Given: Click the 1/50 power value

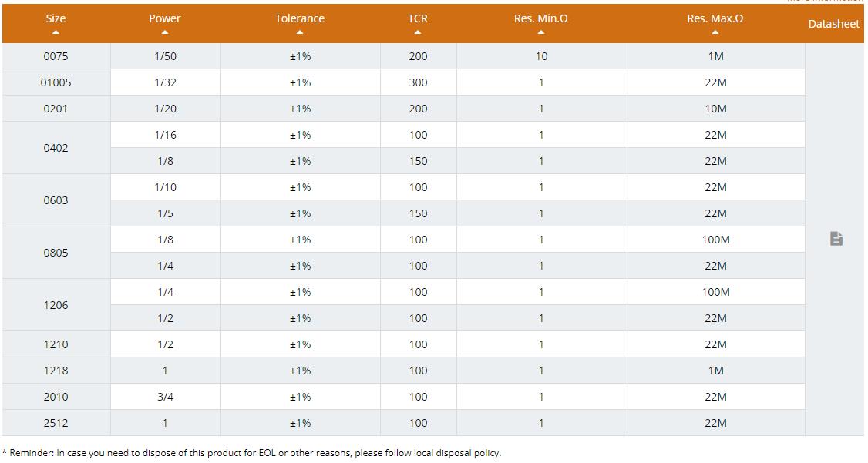Looking at the screenshot, I should pos(165,56).
